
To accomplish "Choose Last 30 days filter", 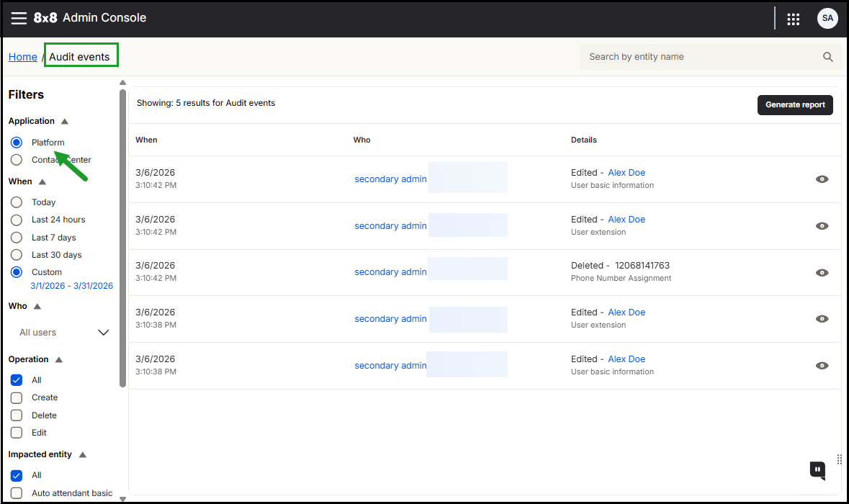I will pyautogui.click(x=17, y=255).
